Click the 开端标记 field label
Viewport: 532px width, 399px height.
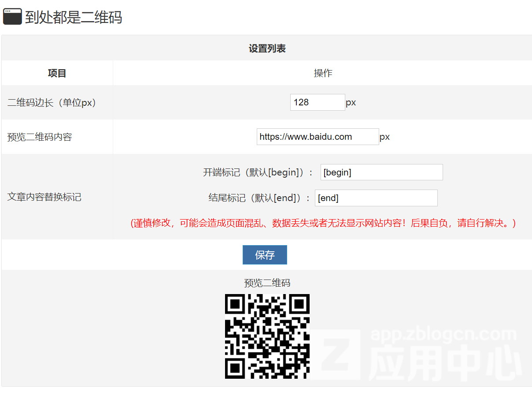pyautogui.click(x=258, y=172)
